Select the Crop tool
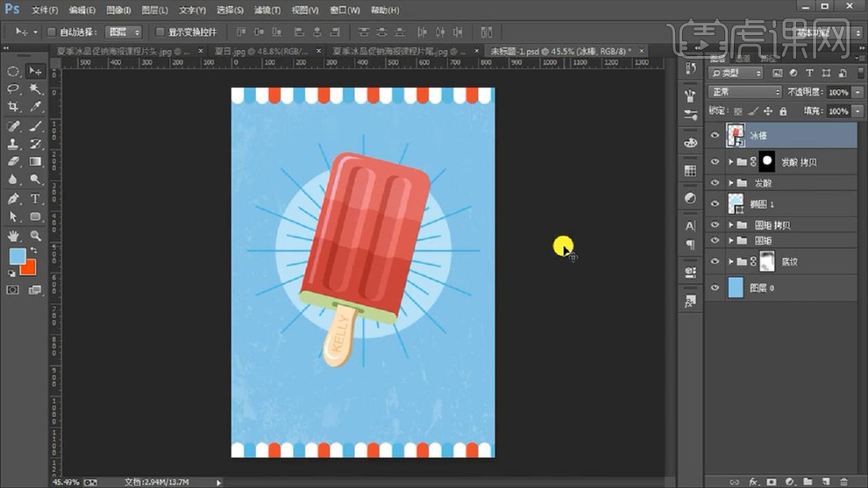The width and height of the screenshot is (868, 488). [13, 107]
